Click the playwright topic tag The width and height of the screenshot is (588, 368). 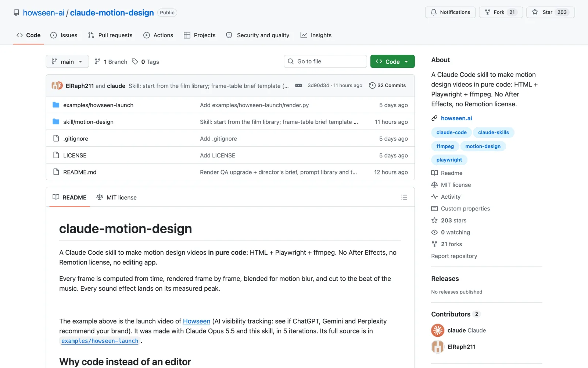[449, 160]
